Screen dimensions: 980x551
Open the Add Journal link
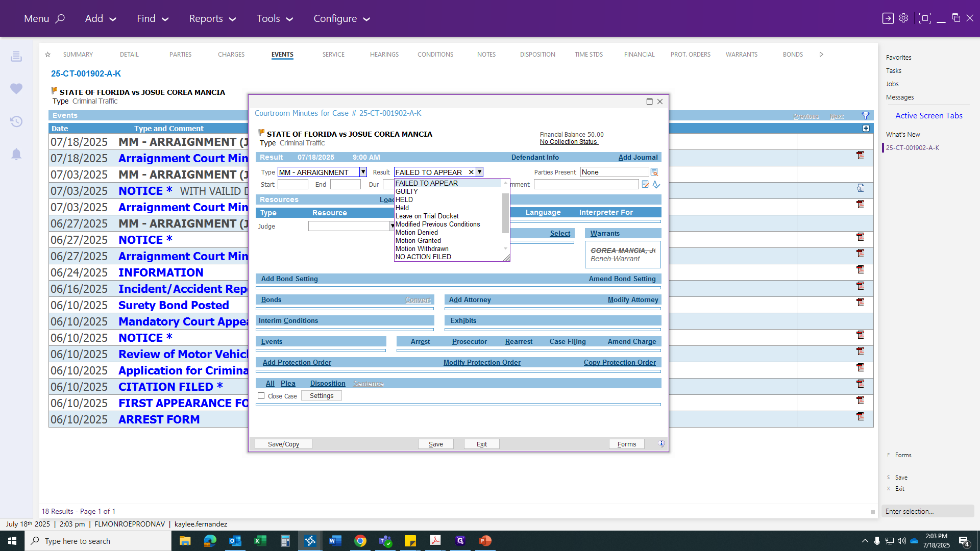pyautogui.click(x=638, y=157)
